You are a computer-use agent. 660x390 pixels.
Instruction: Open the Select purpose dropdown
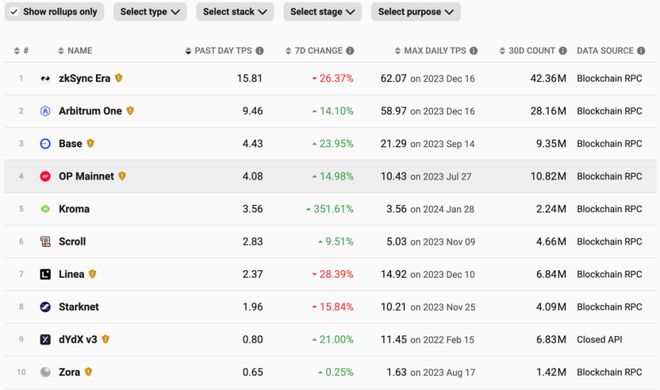(x=416, y=12)
